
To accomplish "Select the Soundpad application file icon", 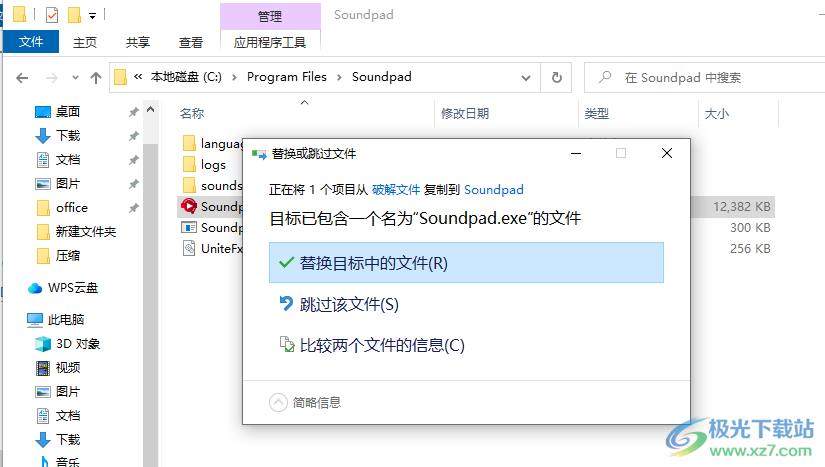I will tap(189, 206).
